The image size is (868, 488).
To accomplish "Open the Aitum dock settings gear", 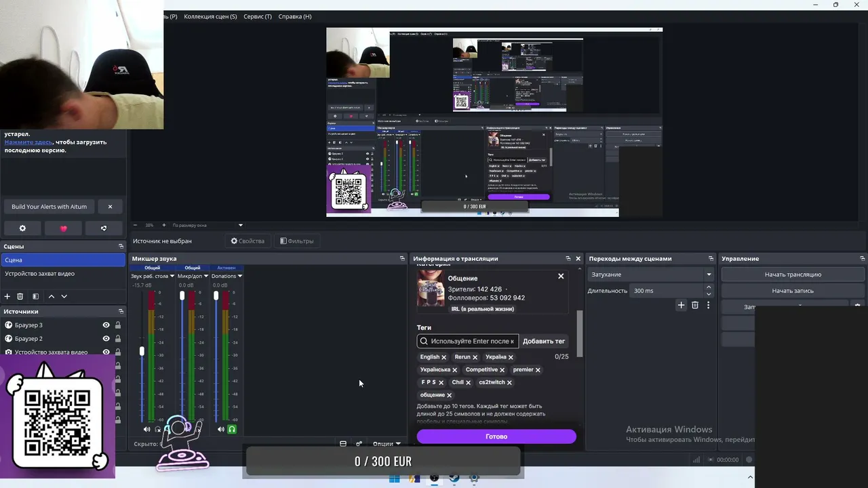I will (x=22, y=228).
